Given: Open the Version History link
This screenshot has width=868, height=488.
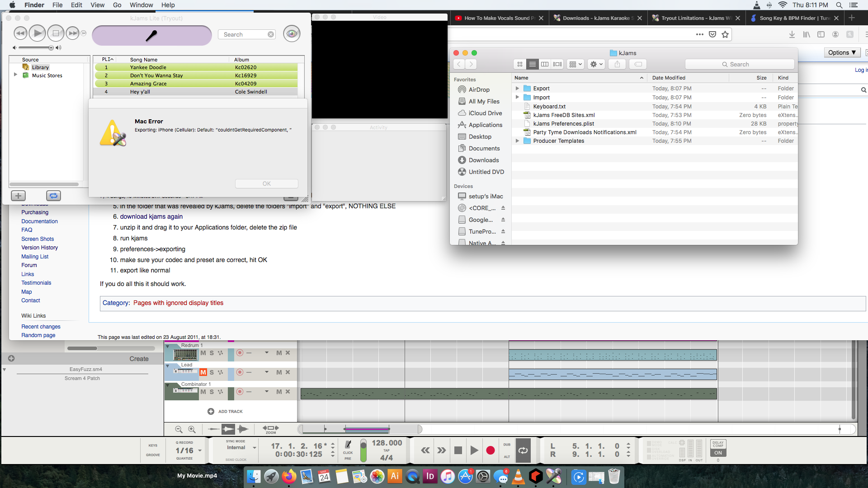Looking at the screenshot, I should click(x=39, y=248).
